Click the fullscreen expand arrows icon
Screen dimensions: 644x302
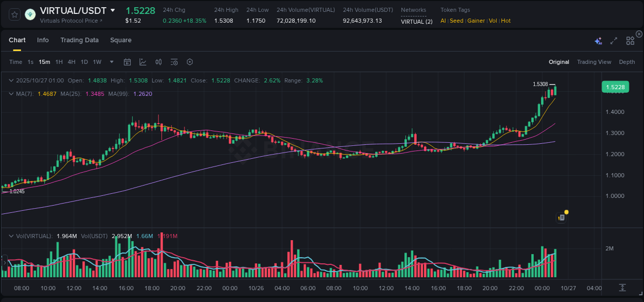[x=613, y=40]
